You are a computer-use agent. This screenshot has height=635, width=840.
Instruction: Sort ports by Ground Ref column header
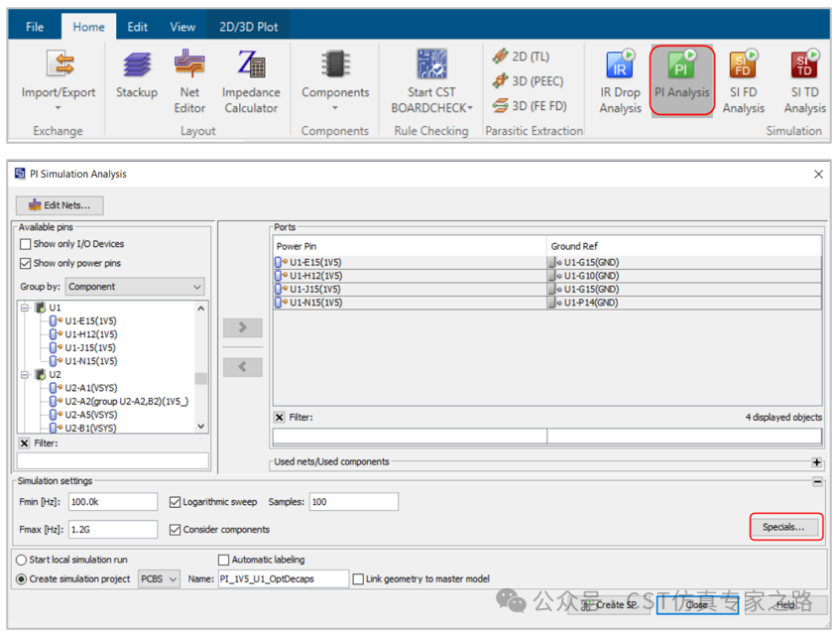tap(684, 246)
